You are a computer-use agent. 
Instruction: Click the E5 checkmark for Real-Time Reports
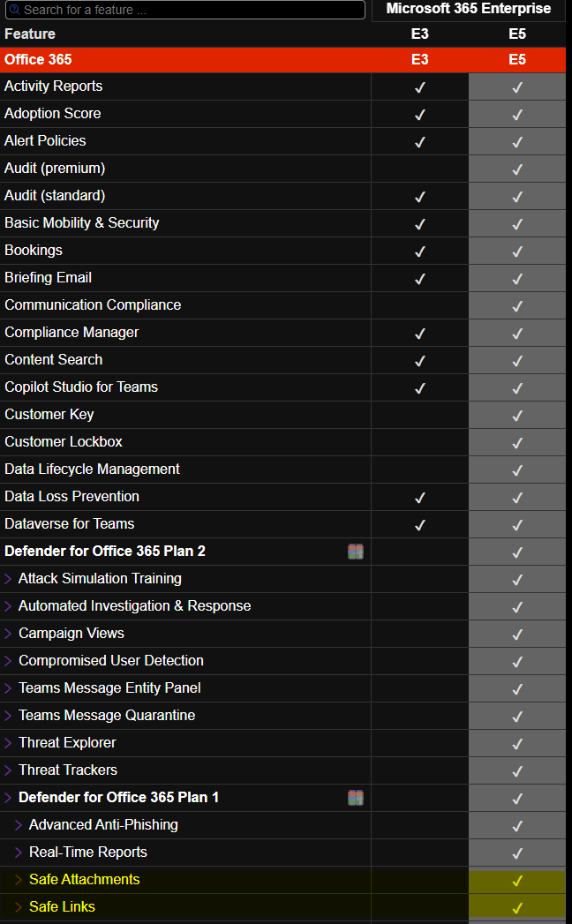517,853
